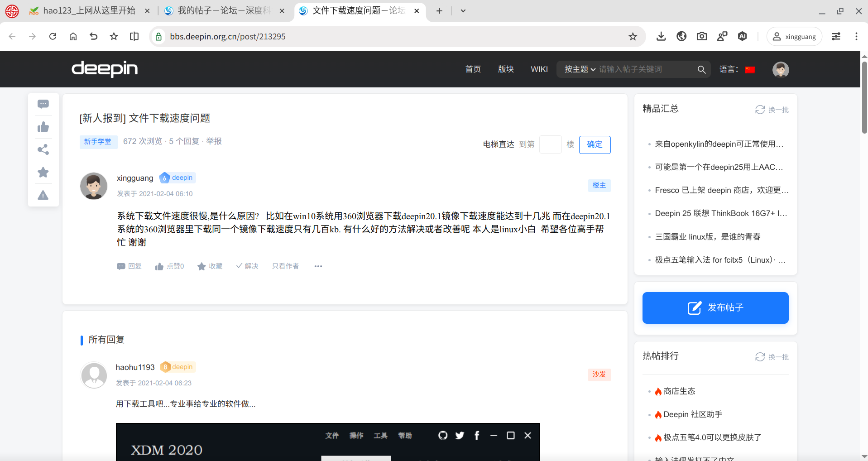Viewport: 868px width, 461px height.
Task: Click the page vertical scrollbar
Action: pos(864,97)
